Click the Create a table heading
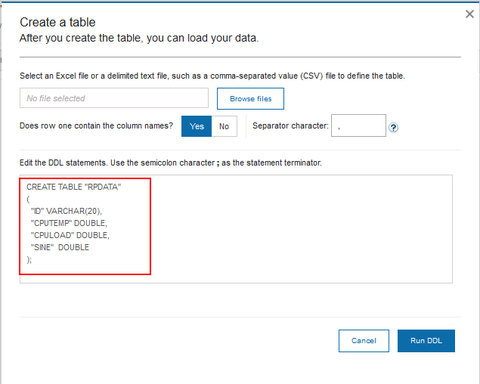The image size is (480, 384). pyautogui.click(x=58, y=22)
